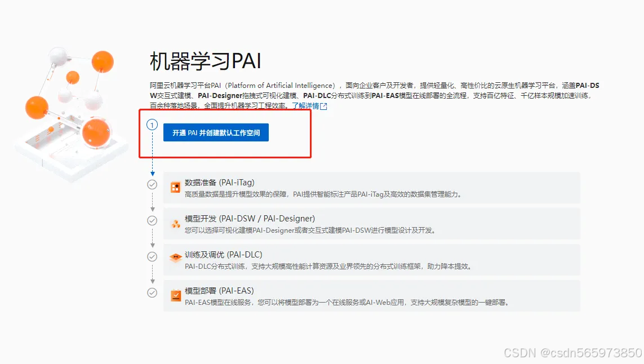Click the checkmark circle beside 数据准备
Screen dimensions: 644x364
pos(152,184)
